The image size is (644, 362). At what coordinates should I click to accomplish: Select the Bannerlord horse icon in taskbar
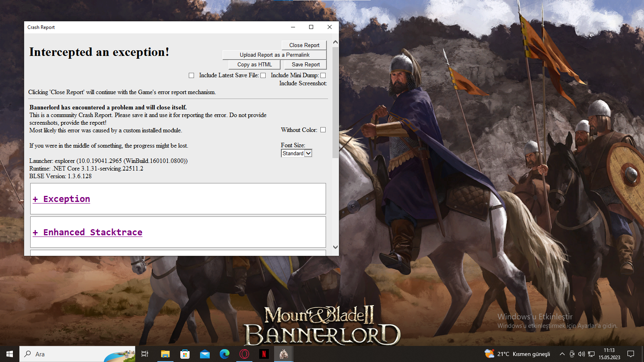click(284, 354)
